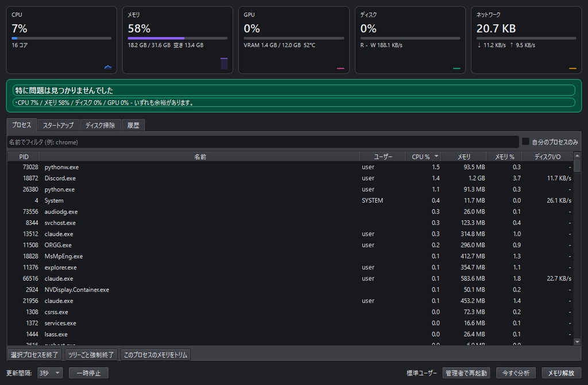This screenshot has height=385, width=588.
Task: Switch to the プロセス tab
Action: pos(21,125)
